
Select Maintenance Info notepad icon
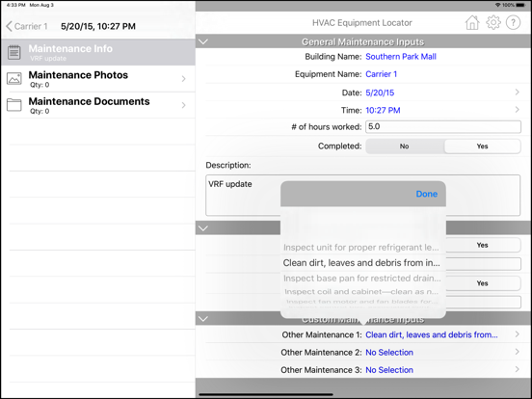[13, 52]
